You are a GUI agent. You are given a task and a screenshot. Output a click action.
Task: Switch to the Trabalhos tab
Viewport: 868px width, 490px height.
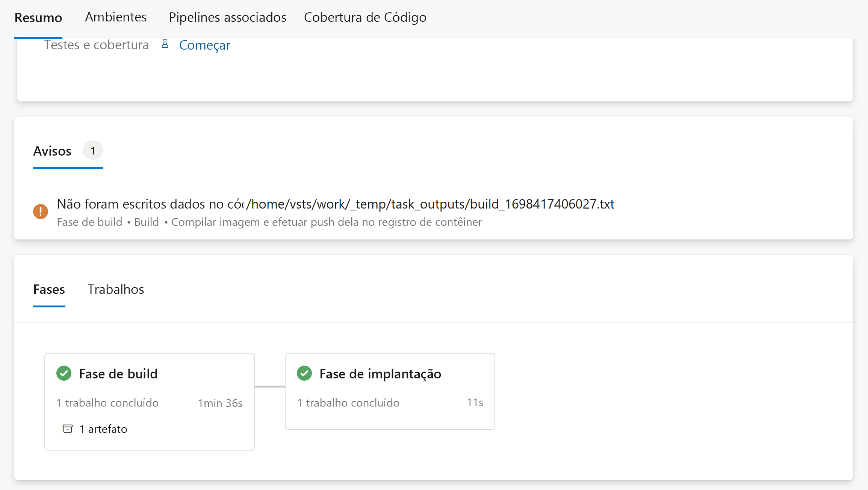click(116, 289)
